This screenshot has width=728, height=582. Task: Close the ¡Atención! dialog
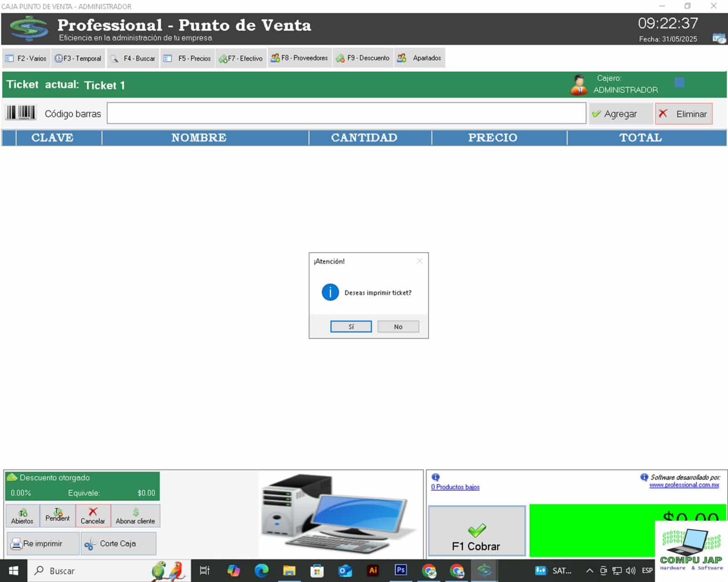click(x=420, y=261)
